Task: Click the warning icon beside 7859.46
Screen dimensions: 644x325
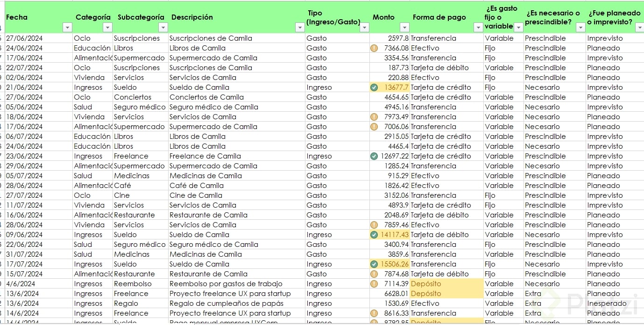Action: pos(374,225)
